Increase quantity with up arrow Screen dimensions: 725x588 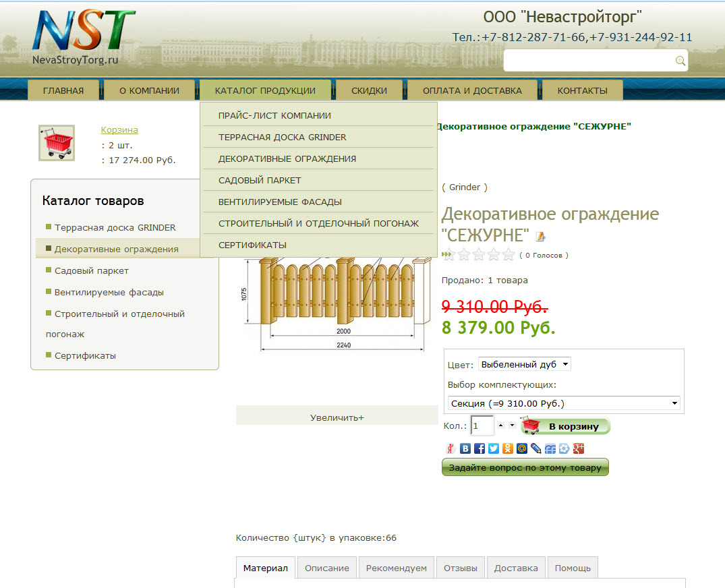tap(500, 425)
